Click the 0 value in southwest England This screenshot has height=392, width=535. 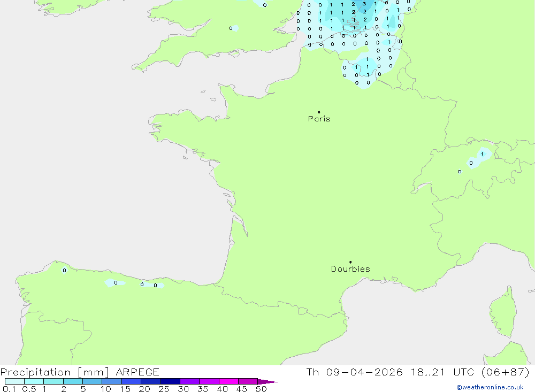click(x=231, y=28)
